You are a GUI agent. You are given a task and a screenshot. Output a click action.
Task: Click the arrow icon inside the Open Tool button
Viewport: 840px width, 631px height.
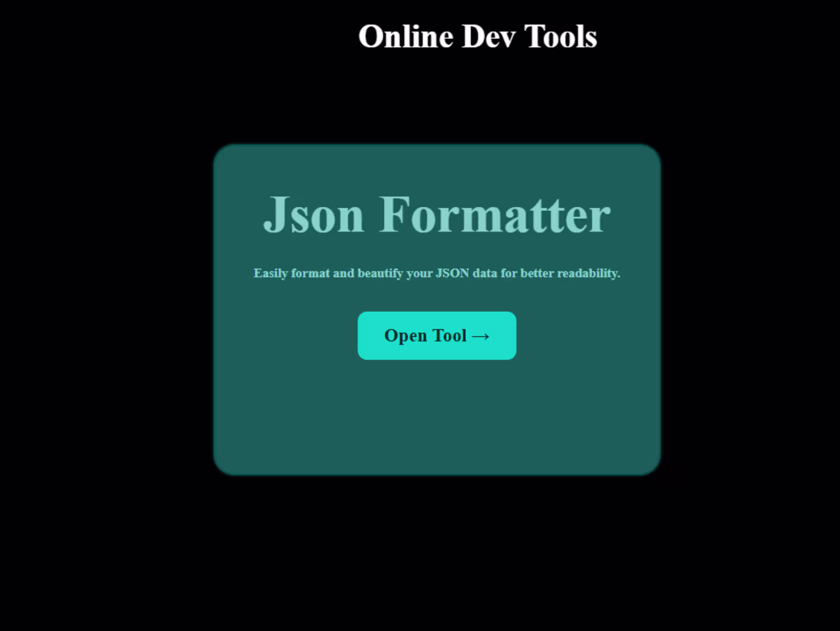coord(481,335)
